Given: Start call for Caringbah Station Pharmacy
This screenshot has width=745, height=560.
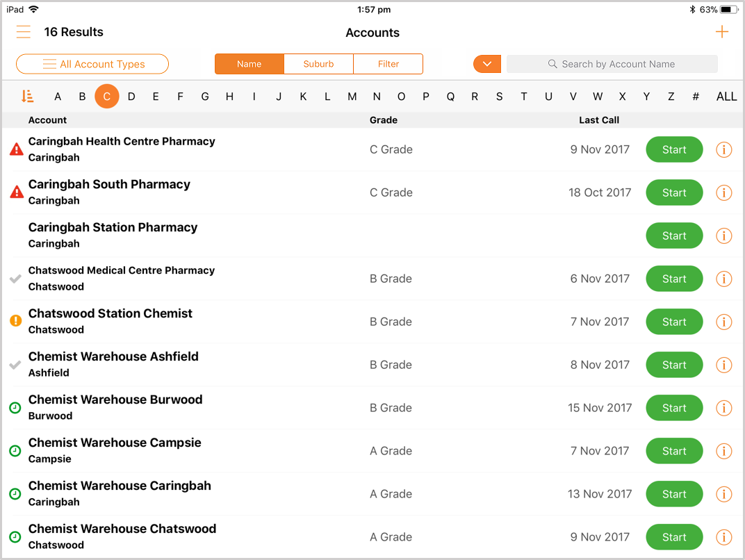Looking at the screenshot, I should (x=674, y=236).
